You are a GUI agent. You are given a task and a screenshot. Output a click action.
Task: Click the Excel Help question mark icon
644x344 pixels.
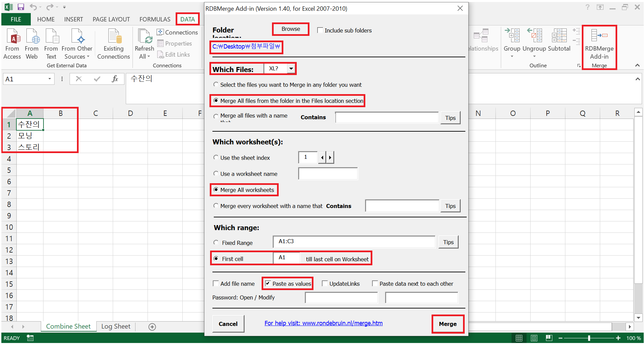click(x=587, y=7)
